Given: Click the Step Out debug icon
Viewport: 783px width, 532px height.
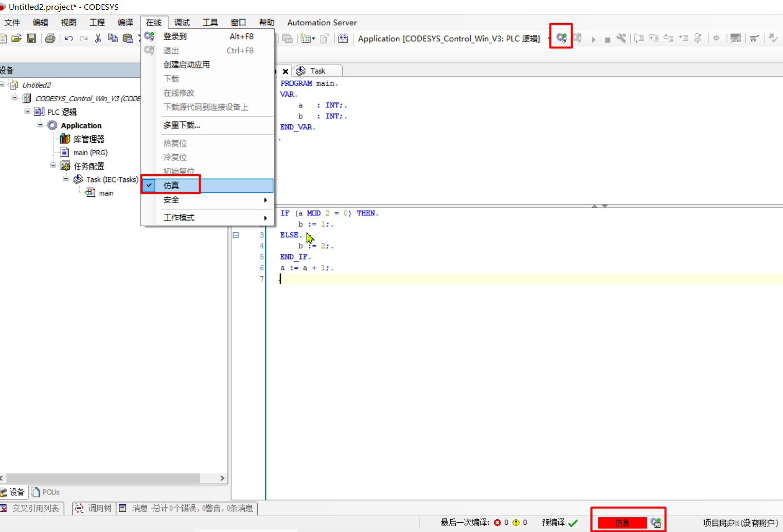Looking at the screenshot, I should click(668, 38).
